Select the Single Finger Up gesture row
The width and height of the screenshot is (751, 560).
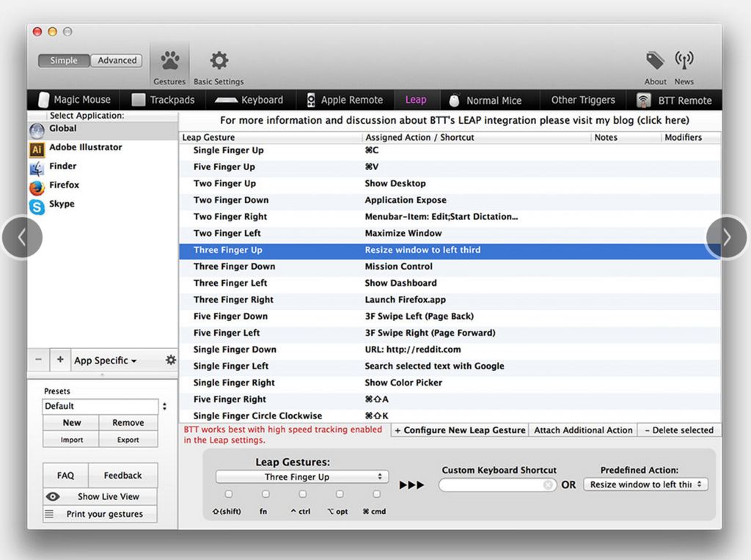[450, 150]
